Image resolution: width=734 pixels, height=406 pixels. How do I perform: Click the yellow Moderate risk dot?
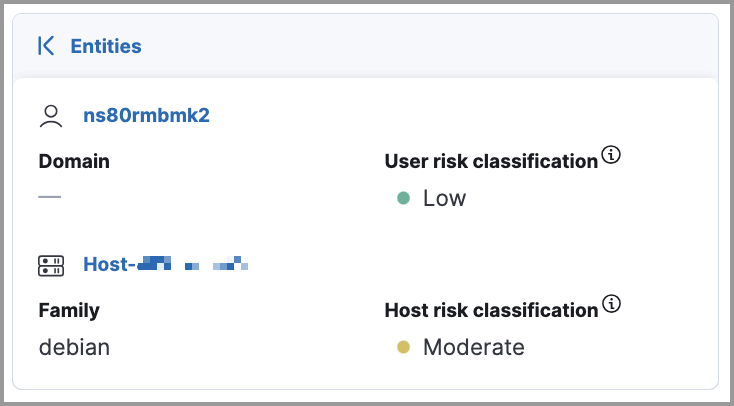coord(404,348)
